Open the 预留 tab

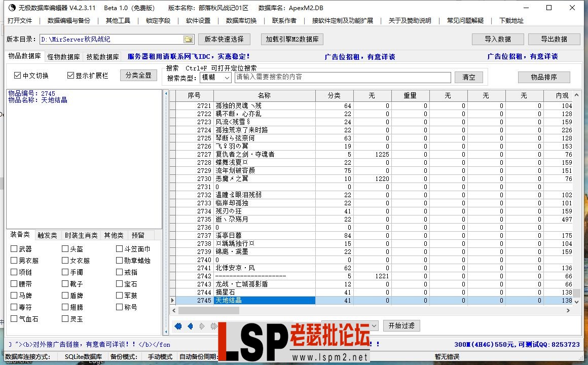(x=138, y=235)
